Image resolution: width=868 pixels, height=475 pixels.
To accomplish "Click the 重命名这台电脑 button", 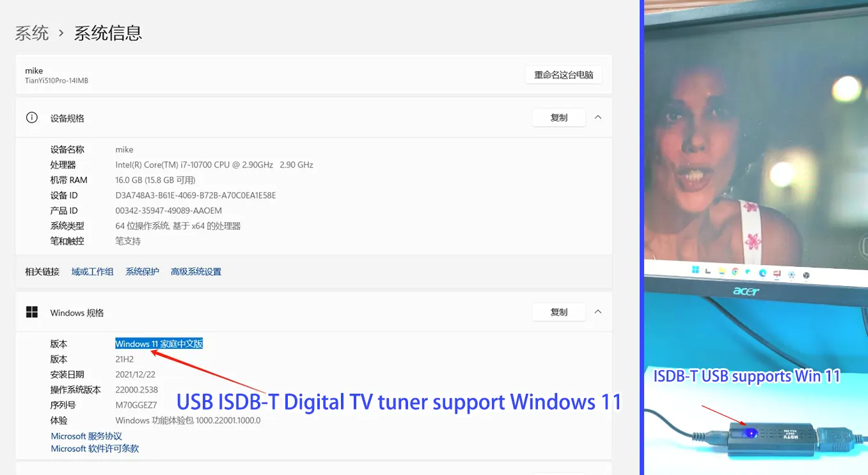I will click(x=563, y=74).
